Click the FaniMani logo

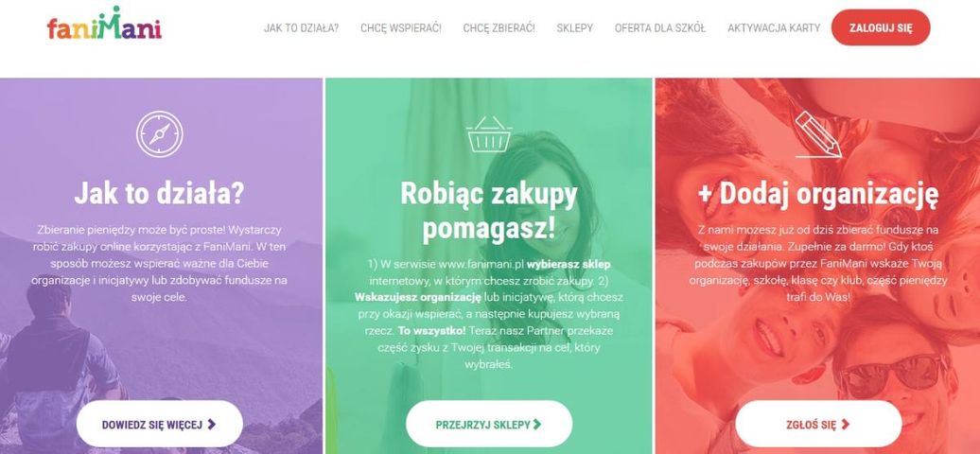tap(104, 24)
